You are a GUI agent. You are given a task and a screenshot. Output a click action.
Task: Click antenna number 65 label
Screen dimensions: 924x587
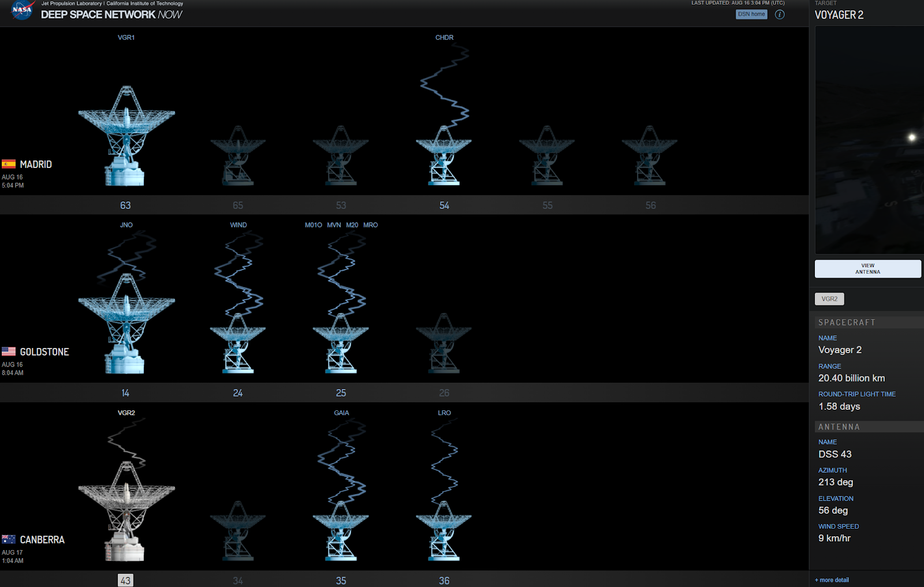[x=238, y=205]
